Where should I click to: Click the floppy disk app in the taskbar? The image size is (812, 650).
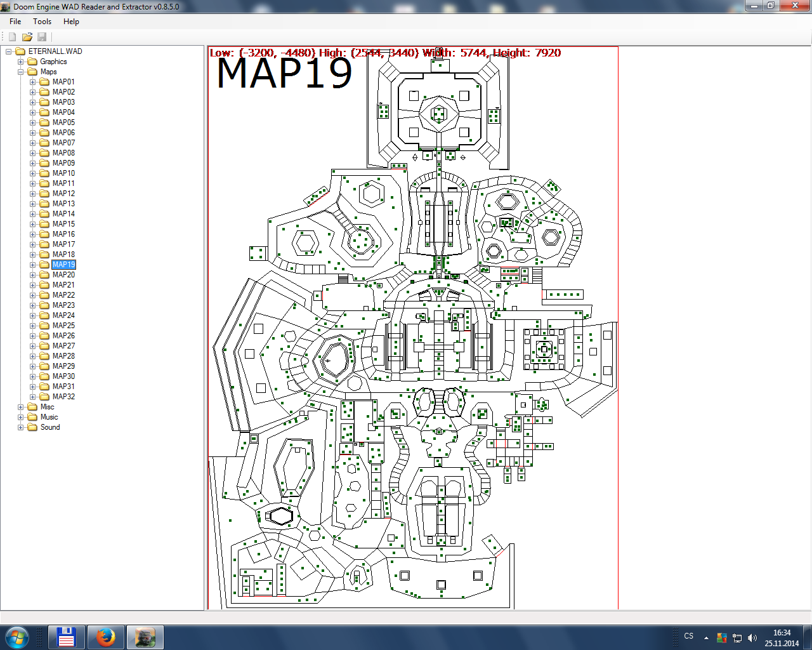(x=67, y=637)
